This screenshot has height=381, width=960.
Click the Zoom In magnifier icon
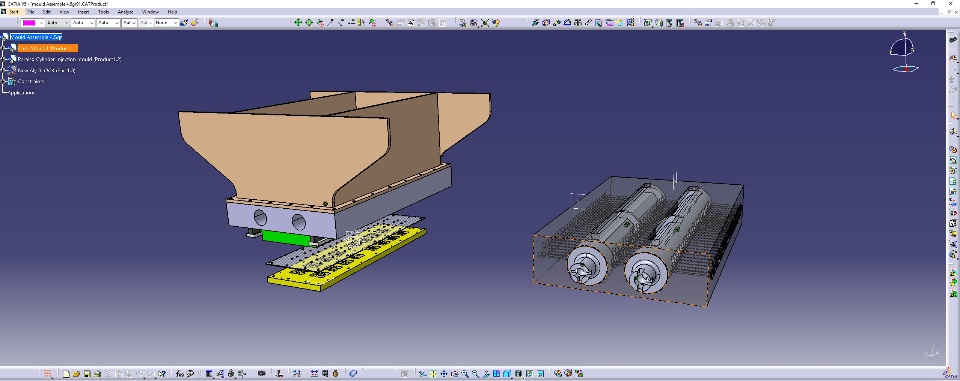[x=465, y=374]
